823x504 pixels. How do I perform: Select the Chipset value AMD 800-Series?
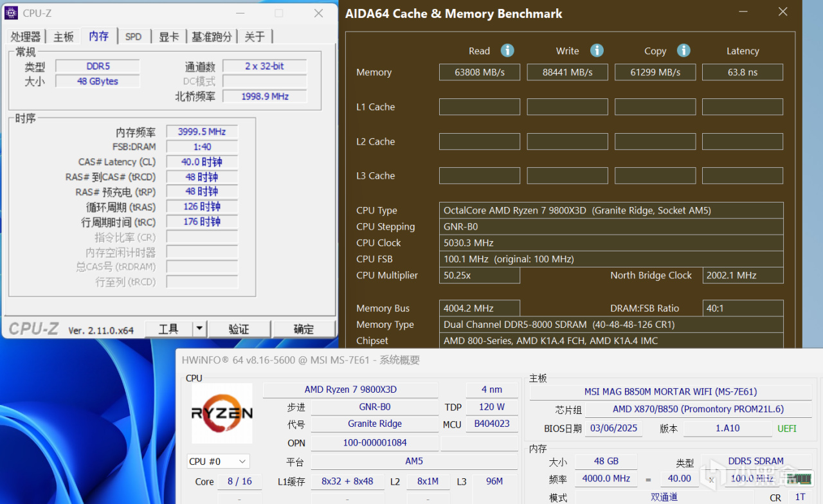click(611, 341)
